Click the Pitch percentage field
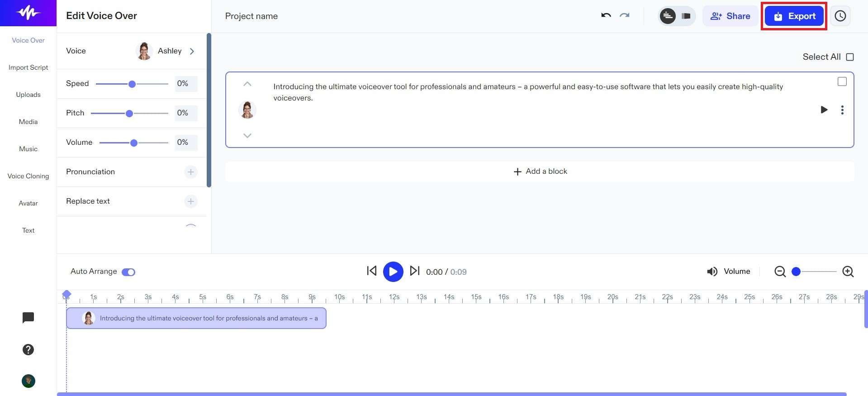 (x=186, y=113)
